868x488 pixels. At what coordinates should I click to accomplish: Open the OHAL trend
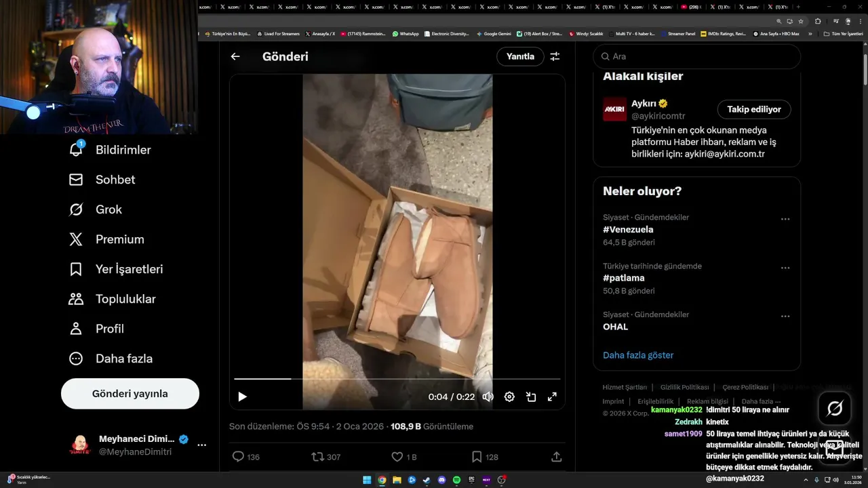point(616,327)
